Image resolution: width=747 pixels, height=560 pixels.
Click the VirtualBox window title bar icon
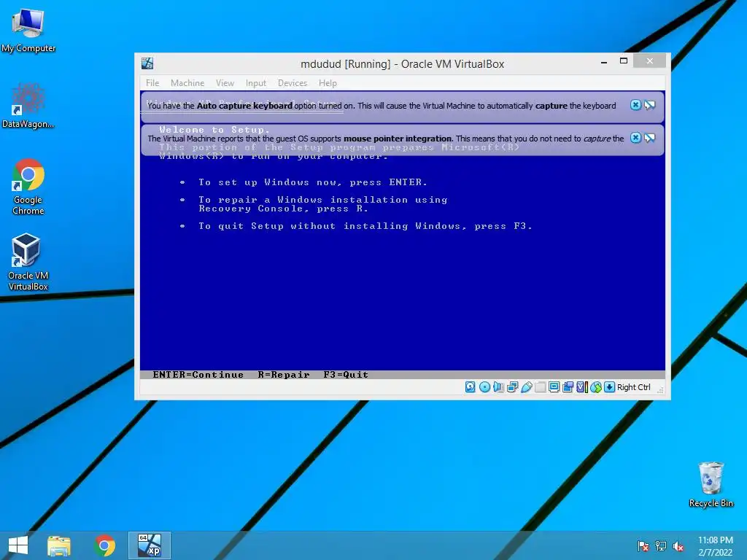point(147,63)
